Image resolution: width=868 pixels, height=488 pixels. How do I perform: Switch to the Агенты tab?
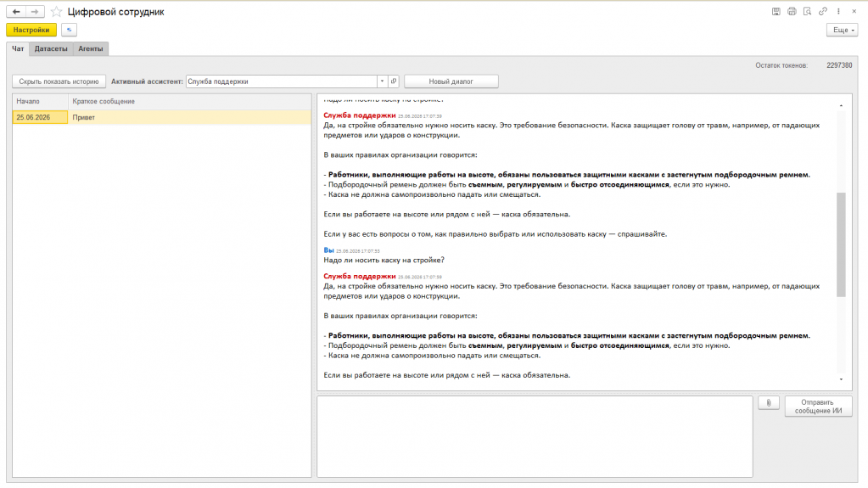coord(90,48)
